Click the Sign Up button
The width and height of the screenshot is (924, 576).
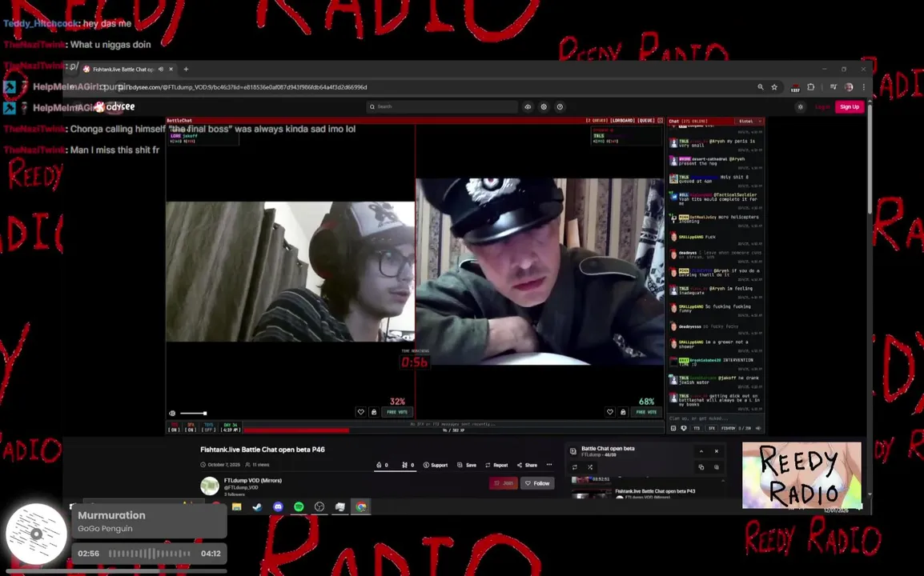850,107
